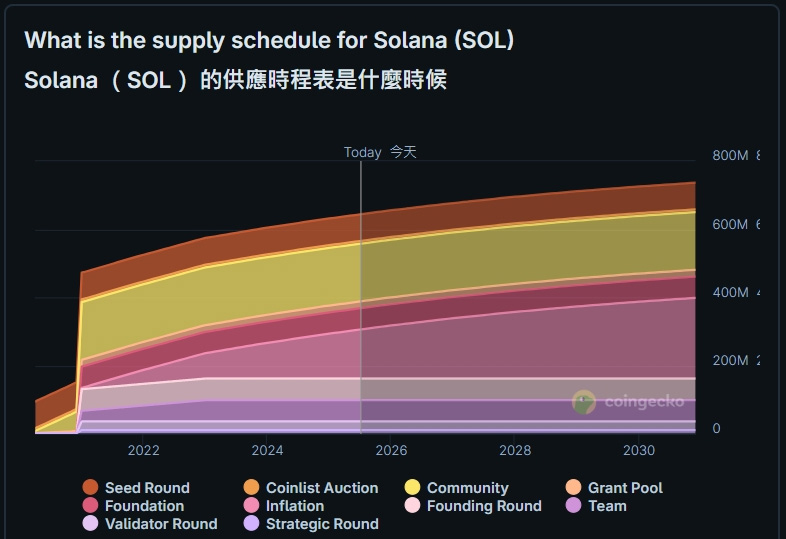Click the supply schedule chart title
Image resolution: width=786 pixels, height=539 pixels.
tap(269, 40)
